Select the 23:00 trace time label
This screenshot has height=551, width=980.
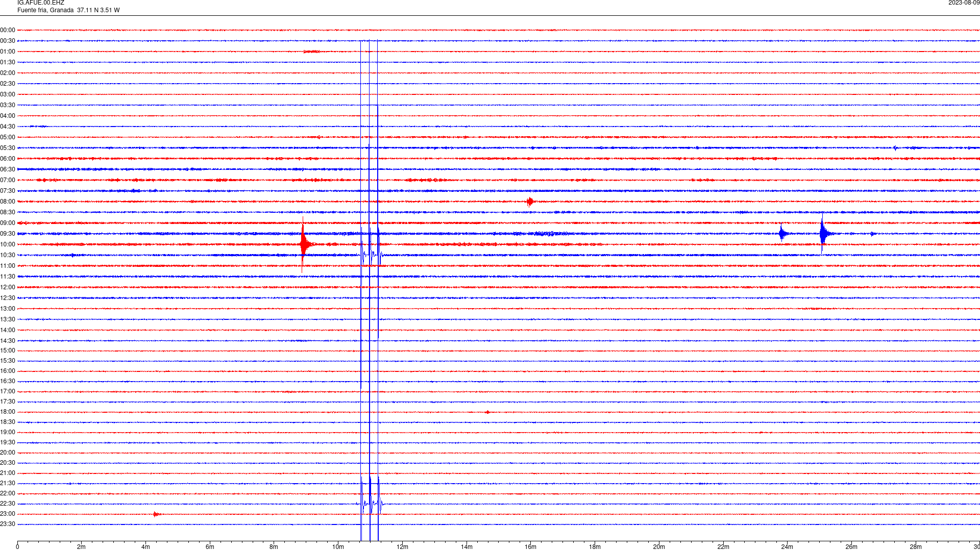8,514
